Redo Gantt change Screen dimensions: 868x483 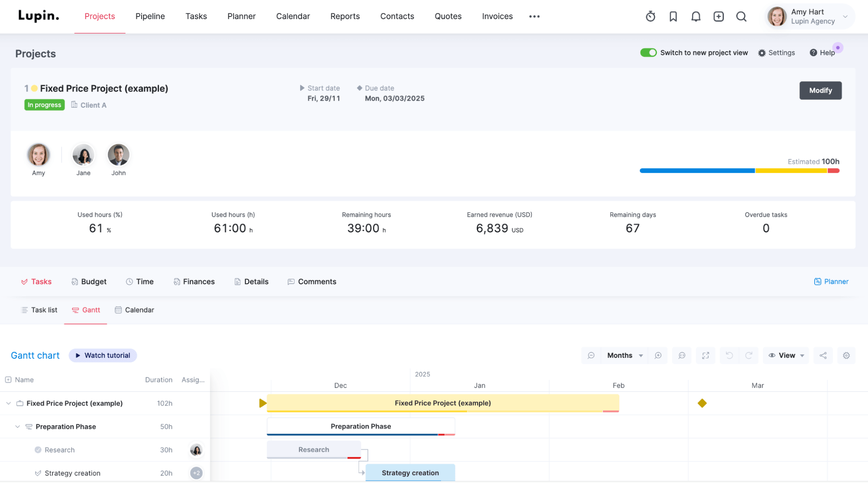pos(749,355)
